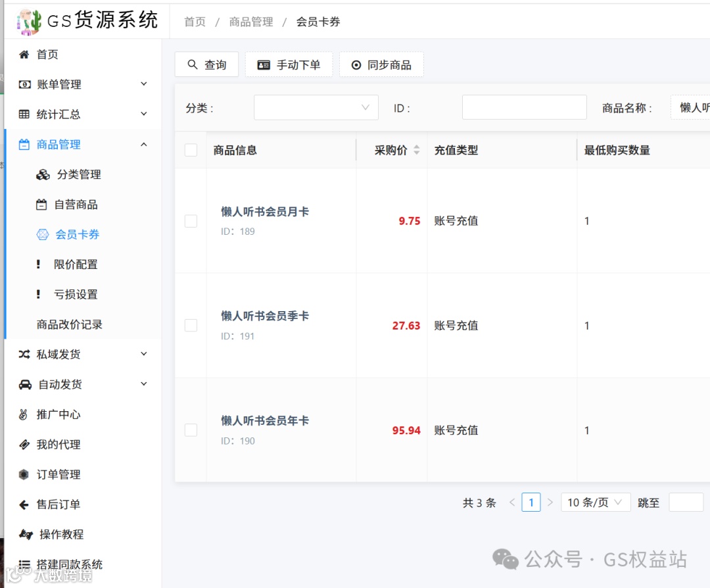The image size is (710, 588).
Task: Tick the select-all checkbox in table header
Action: [x=191, y=150]
